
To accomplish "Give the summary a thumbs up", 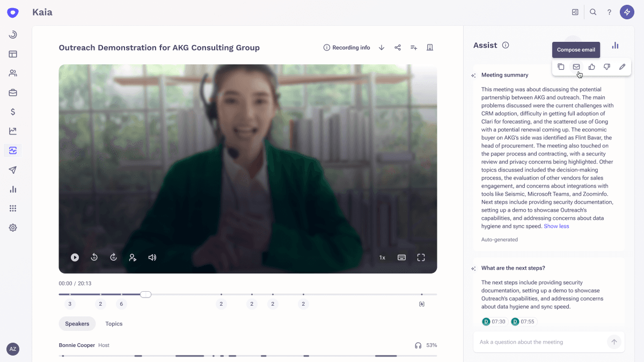I will pyautogui.click(x=591, y=67).
